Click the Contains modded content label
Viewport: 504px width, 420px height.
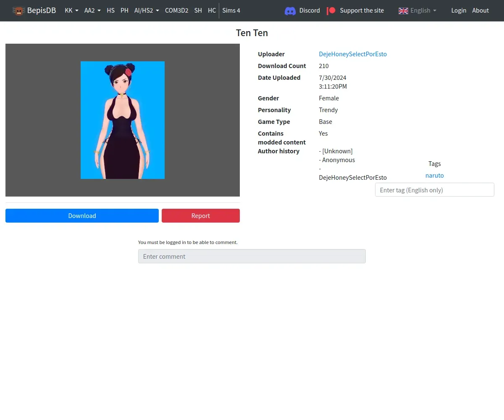[282, 138]
